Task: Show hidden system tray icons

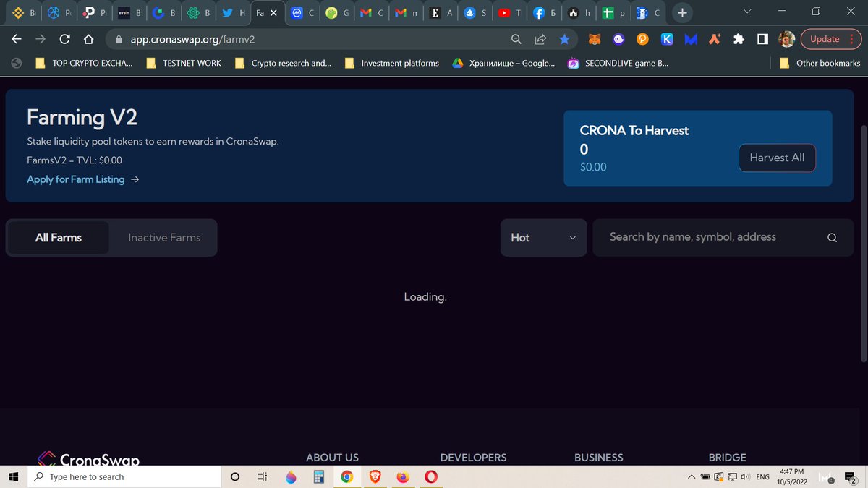Action: [692, 476]
